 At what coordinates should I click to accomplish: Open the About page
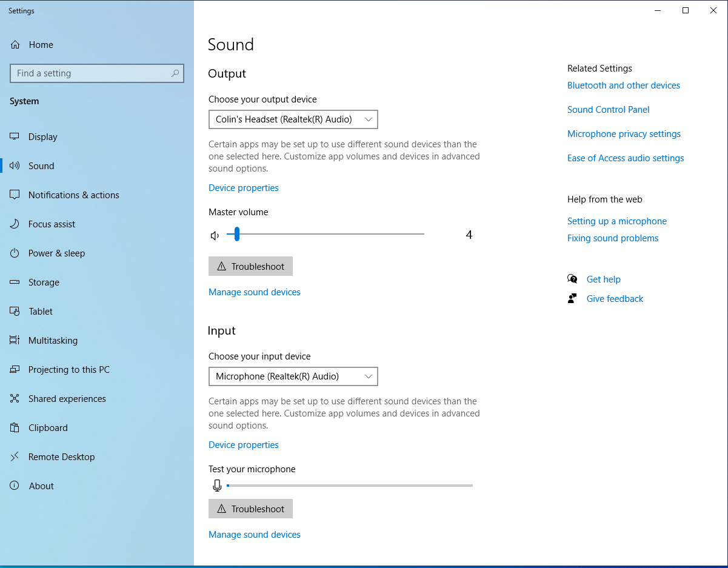coord(97,486)
